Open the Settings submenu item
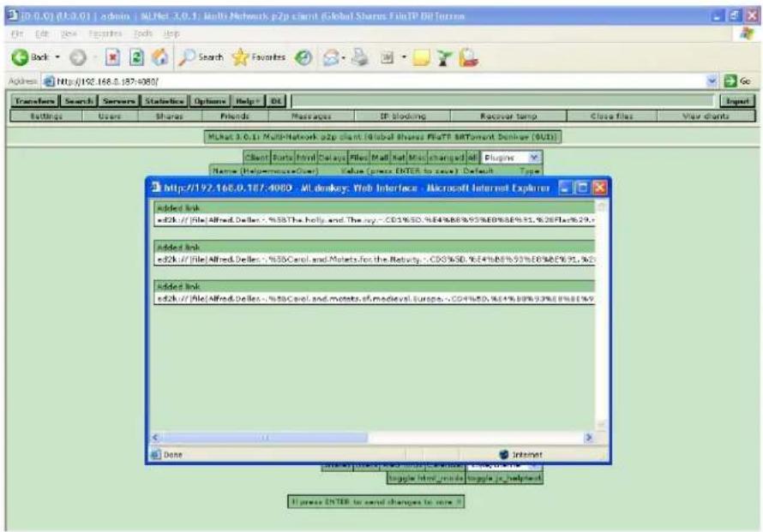Image resolution: width=763 pixels, height=532 pixels. pyautogui.click(x=46, y=116)
